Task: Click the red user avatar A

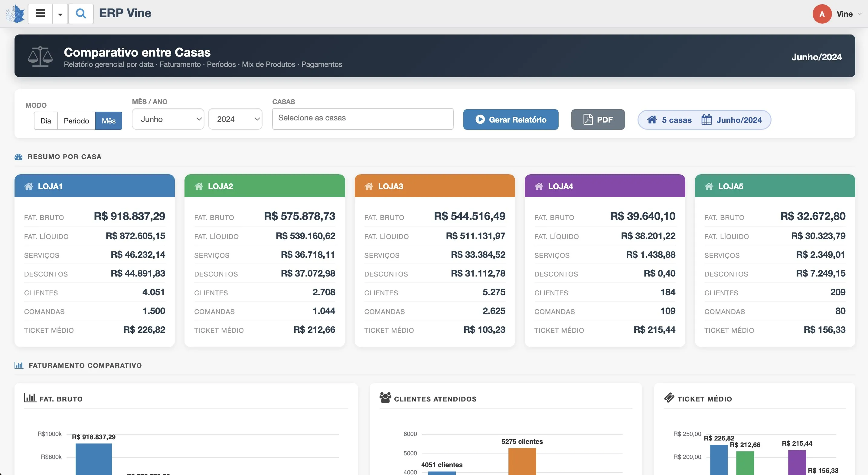Action: [822, 14]
